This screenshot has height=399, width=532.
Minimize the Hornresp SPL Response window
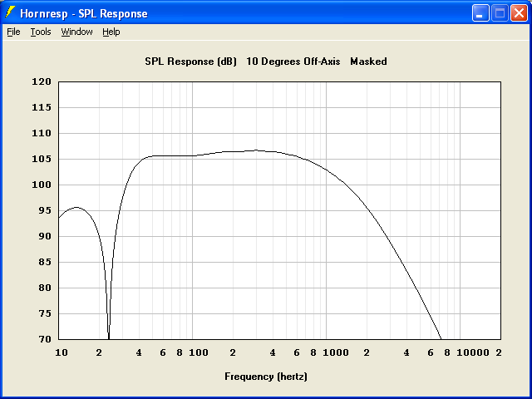point(480,13)
